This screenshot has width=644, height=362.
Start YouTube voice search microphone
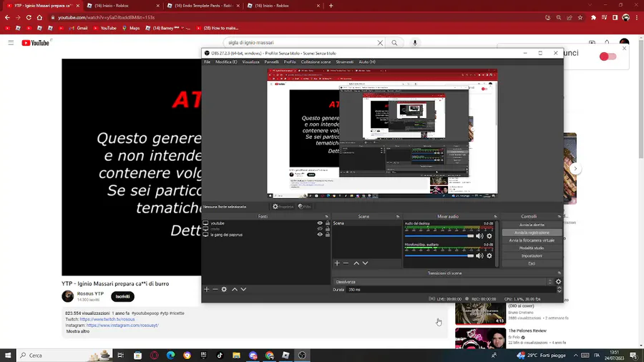415,43
